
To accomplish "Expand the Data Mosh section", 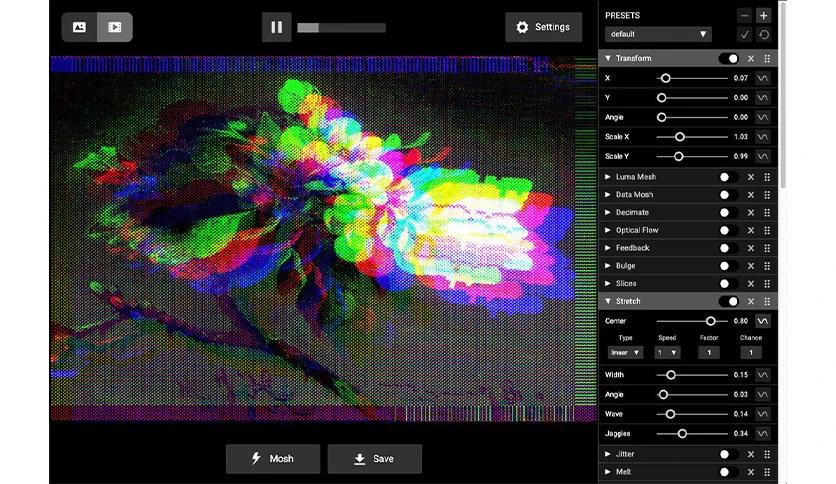I will 608,195.
